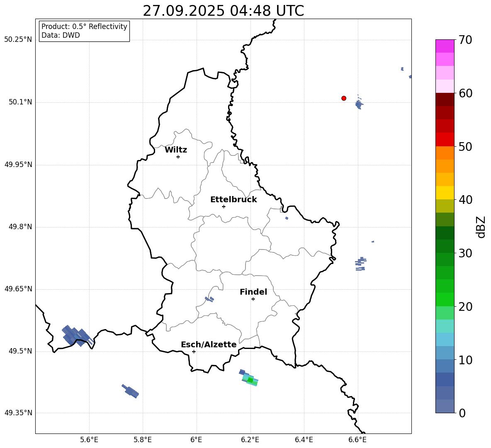Click the 49.35°N latitude tick label
The width and height of the screenshot is (491, 448).
(x=18, y=413)
